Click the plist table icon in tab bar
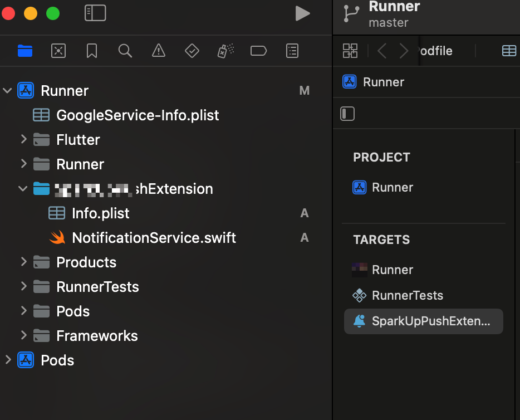Viewport: 520px width, 420px height. [x=509, y=51]
